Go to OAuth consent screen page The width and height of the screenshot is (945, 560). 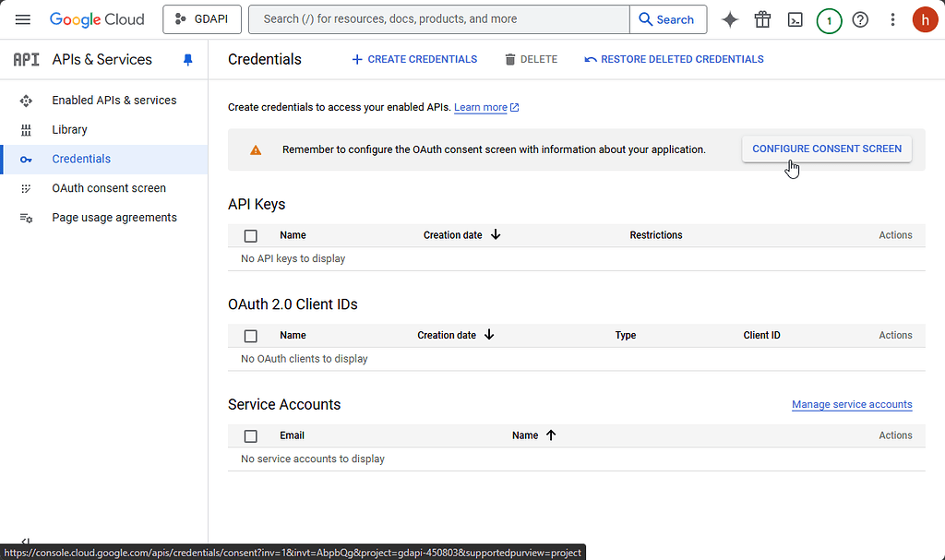(104, 189)
